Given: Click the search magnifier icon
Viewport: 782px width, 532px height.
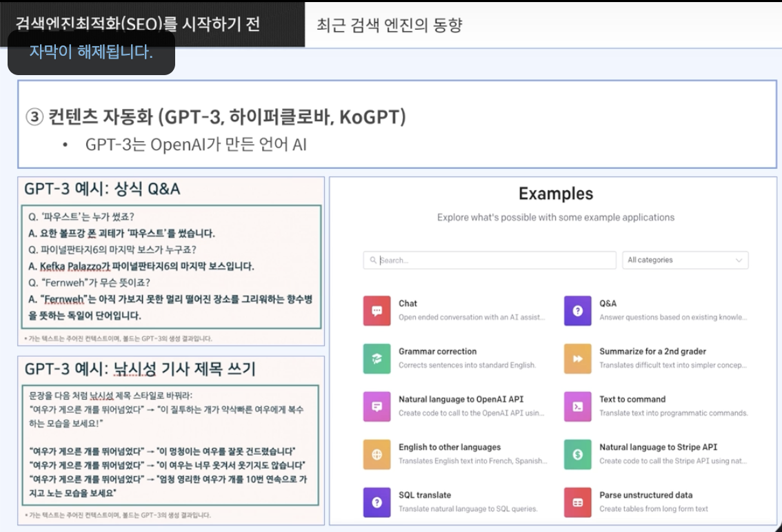Looking at the screenshot, I should [x=373, y=260].
